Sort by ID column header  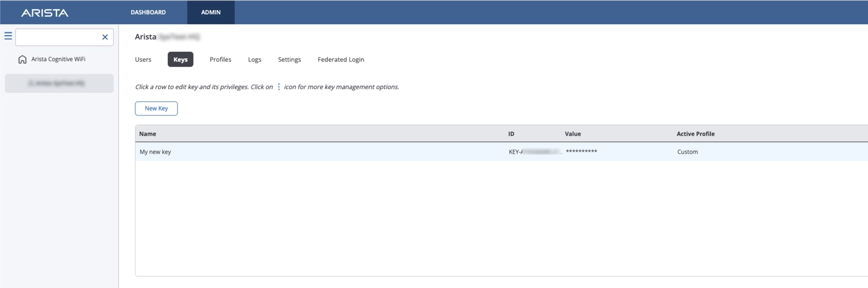coord(511,134)
